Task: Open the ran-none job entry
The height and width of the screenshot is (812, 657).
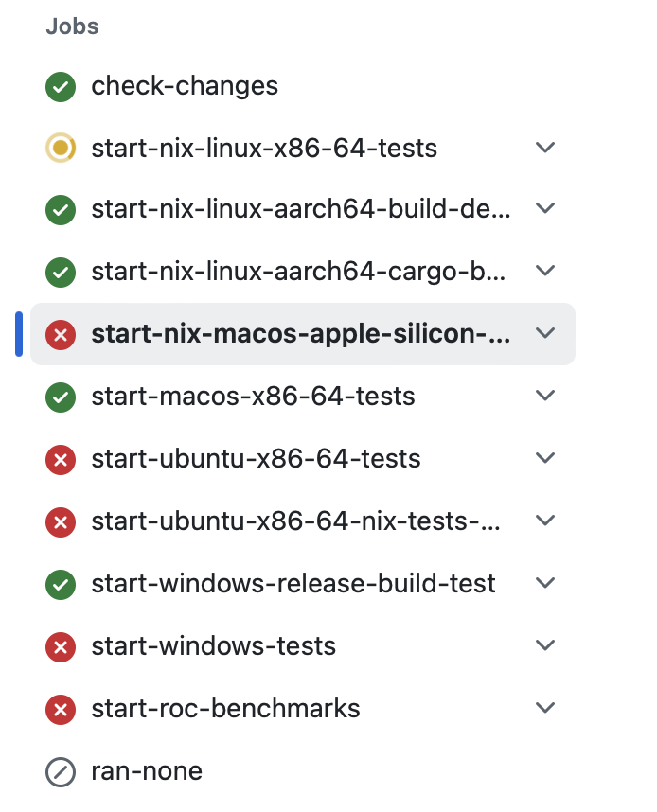Action: (147, 771)
